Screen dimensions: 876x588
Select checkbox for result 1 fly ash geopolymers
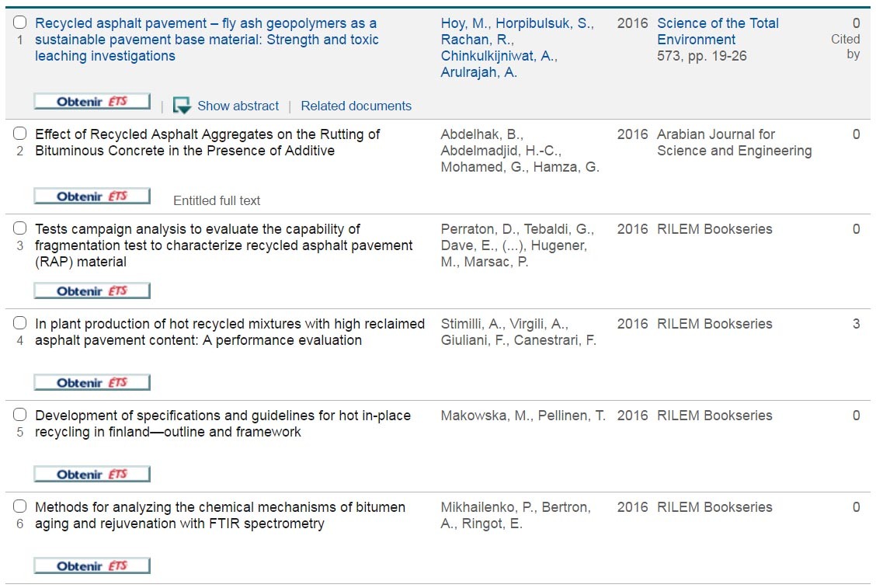[20, 23]
